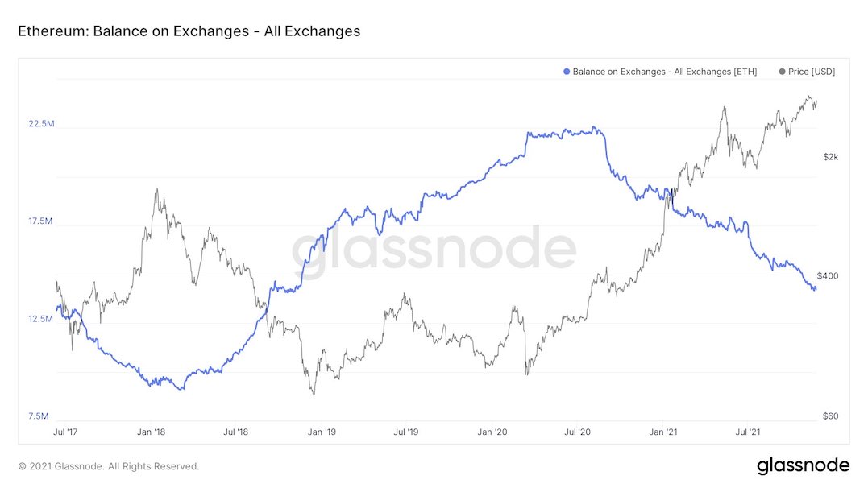Select the 7.5M left axis label
The image size is (868, 488).
[x=39, y=416]
